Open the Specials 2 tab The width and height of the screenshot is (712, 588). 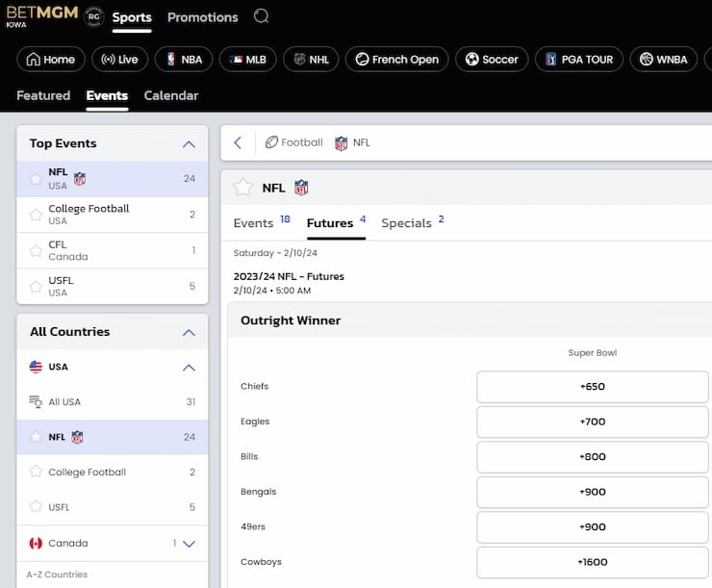(413, 223)
